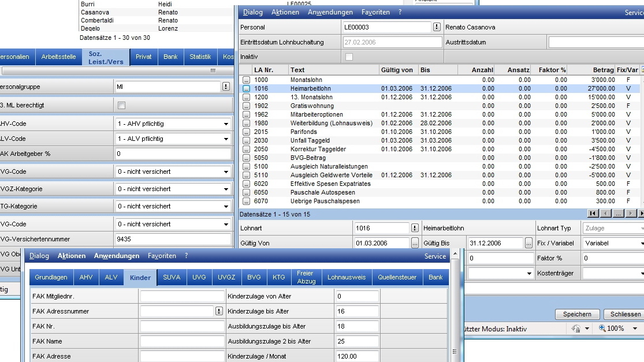Click the Service link in bottom dialog
The image size is (644, 362).
(x=435, y=256)
